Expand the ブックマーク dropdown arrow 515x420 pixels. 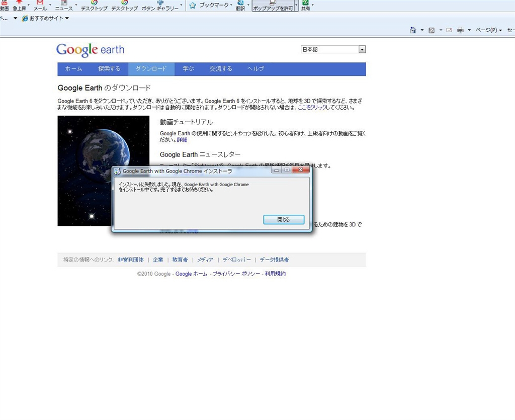pos(231,5)
